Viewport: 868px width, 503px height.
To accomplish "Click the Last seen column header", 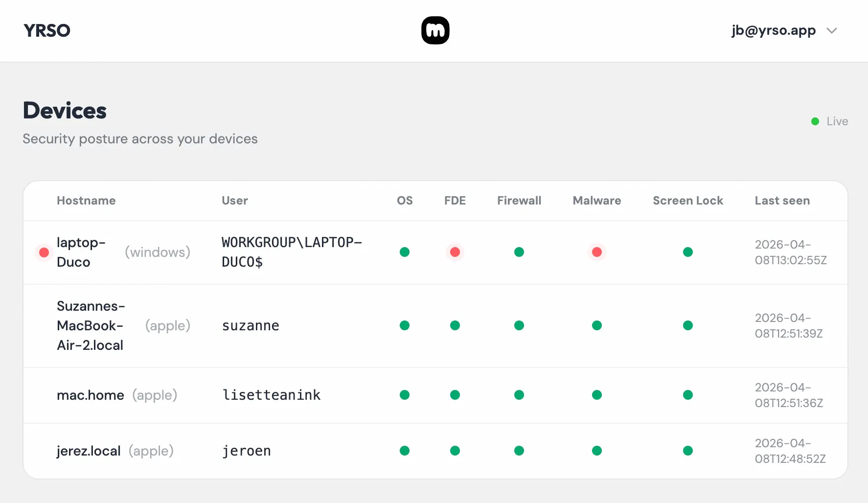I will (x=782, y=201).
